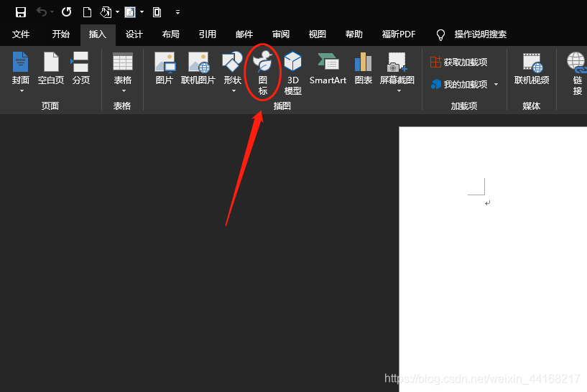Click 获取加载项 (Get Add-ins)
587x392 pixels.
pyautogui.click(x=458, y=62)
